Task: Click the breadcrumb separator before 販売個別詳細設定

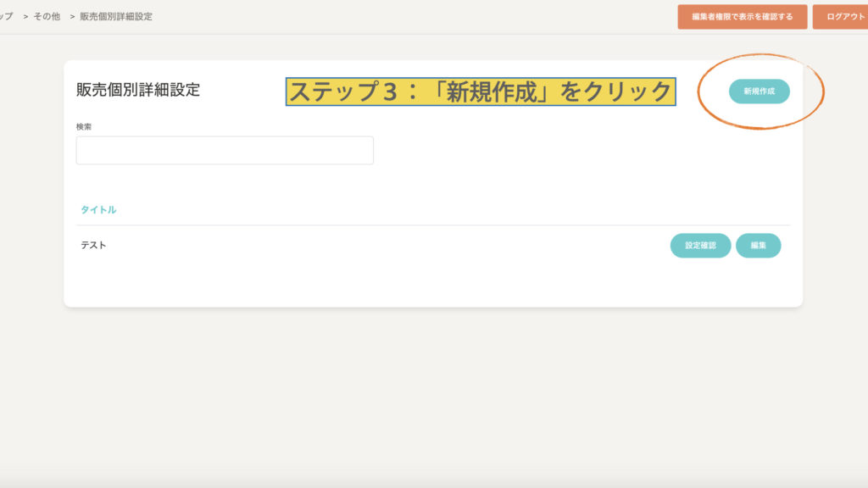Action: click(73, 17)
